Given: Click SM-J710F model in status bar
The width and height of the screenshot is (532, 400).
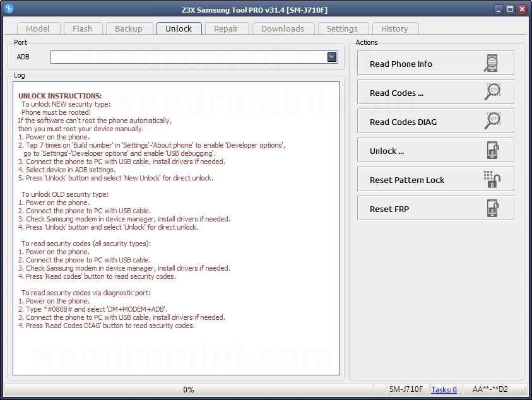Looking at the screenshot, I should pos(406,389).
